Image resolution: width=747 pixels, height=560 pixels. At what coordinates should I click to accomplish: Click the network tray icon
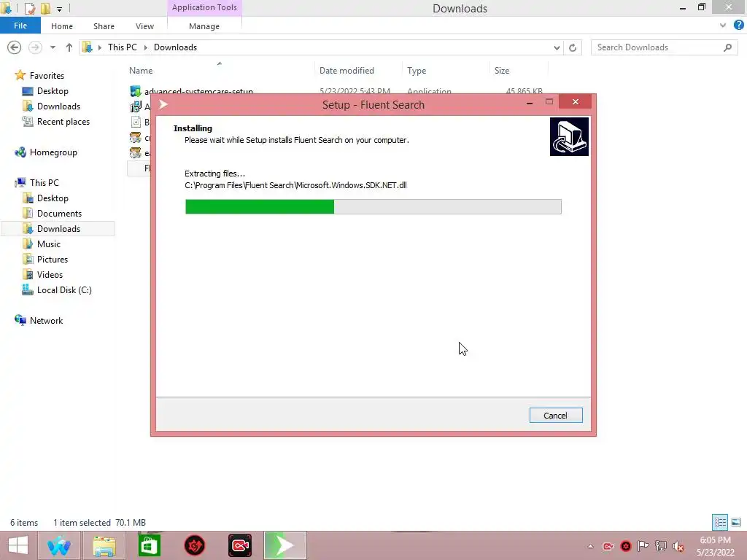(660, 546)
